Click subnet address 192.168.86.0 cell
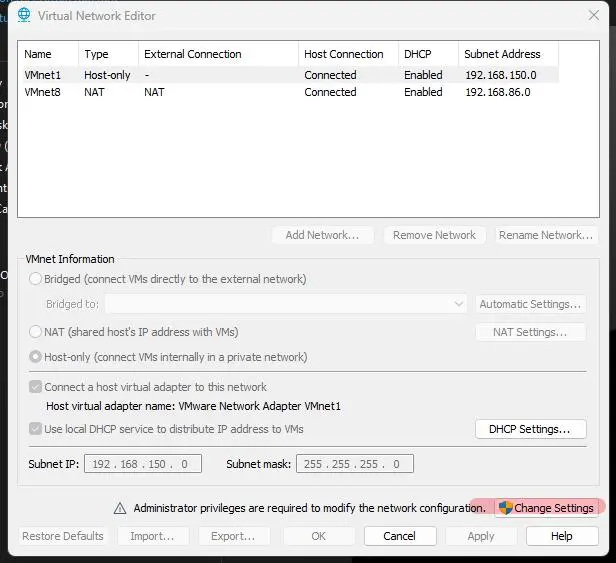 coord(498,92)
